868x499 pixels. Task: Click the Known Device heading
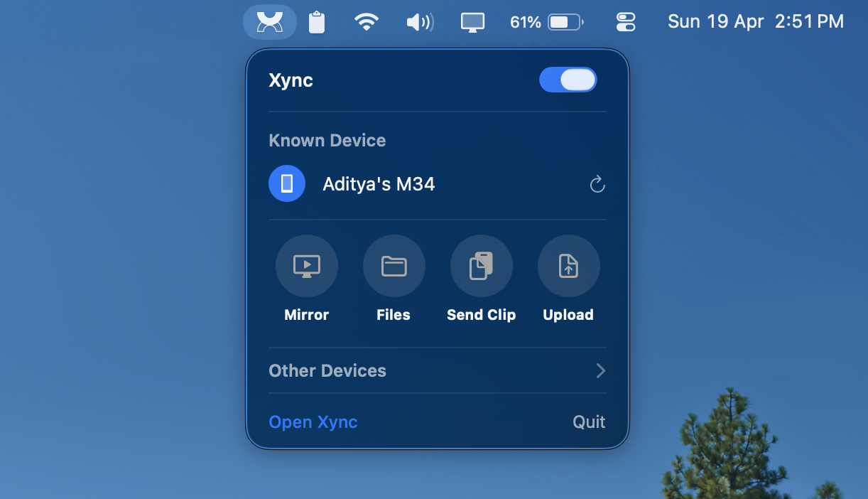pos(327,140)
